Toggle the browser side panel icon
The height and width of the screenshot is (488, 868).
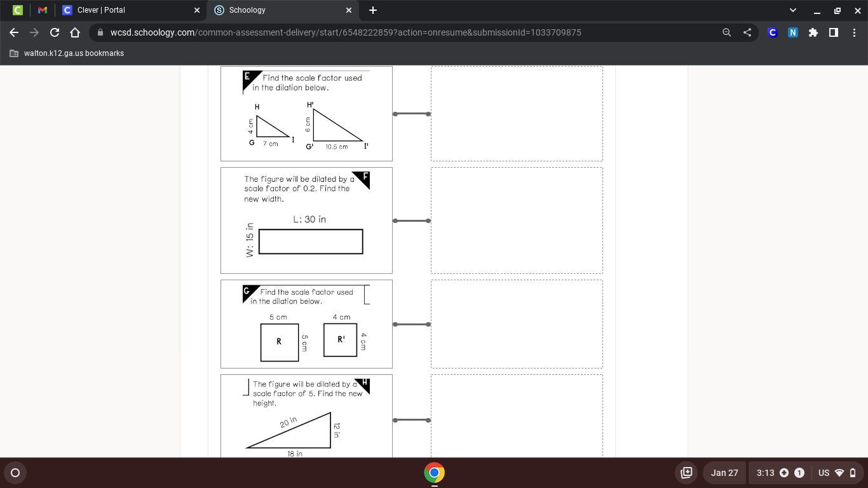(834, 32)
